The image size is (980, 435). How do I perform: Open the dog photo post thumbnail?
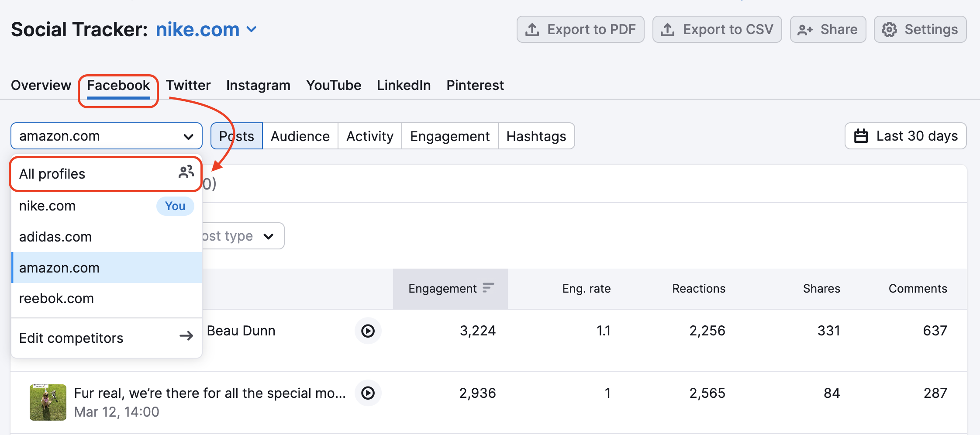(x=48, y=402)
